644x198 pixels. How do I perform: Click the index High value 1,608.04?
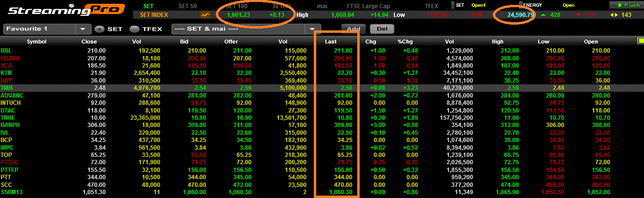pos(343,15)
